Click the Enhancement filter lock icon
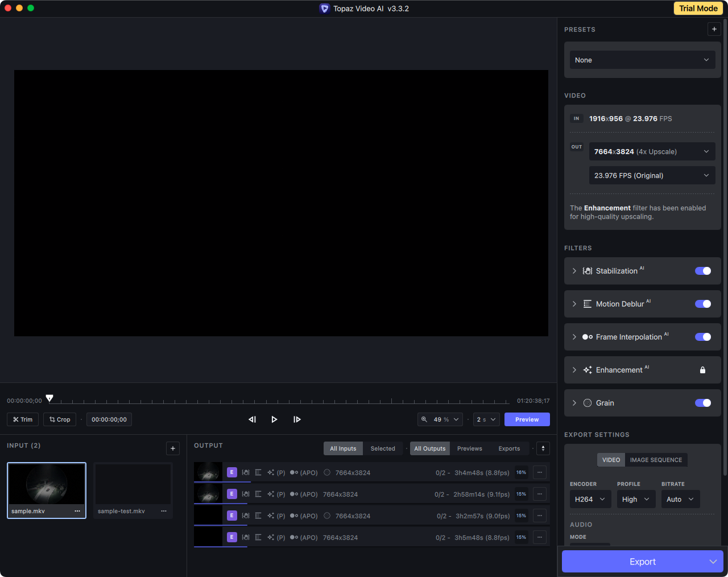This screenshot has width=728, height=577. pyautogui.click(x=702, y=370)
